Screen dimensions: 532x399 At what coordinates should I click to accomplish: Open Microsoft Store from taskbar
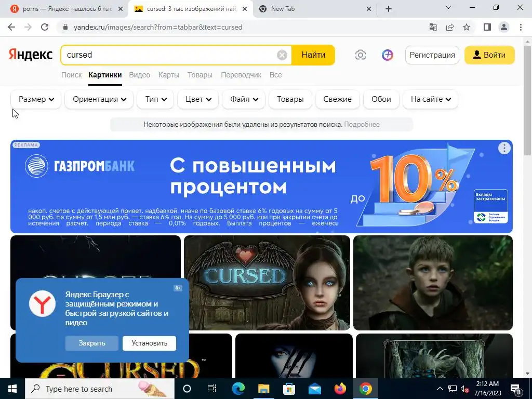click(289, 389)
